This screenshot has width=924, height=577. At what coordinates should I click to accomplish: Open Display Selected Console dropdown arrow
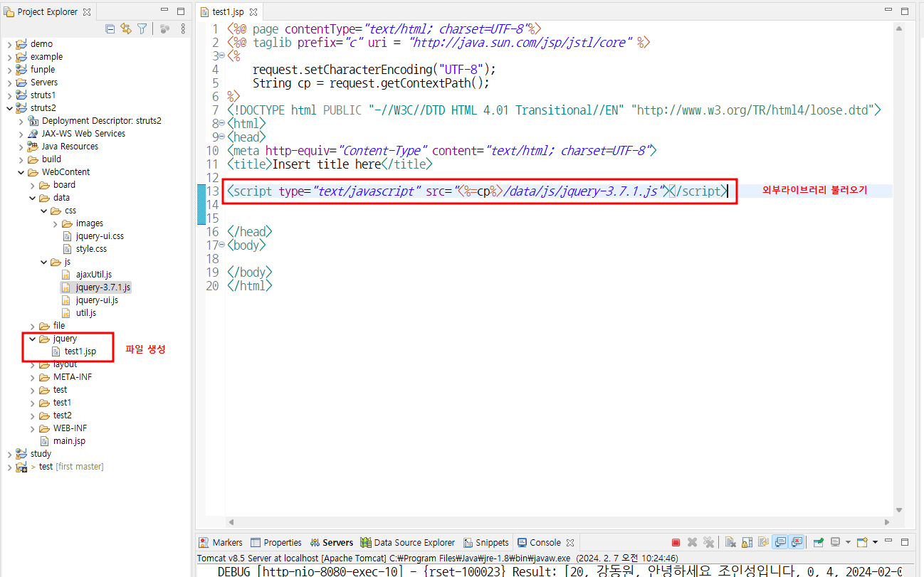846,542
